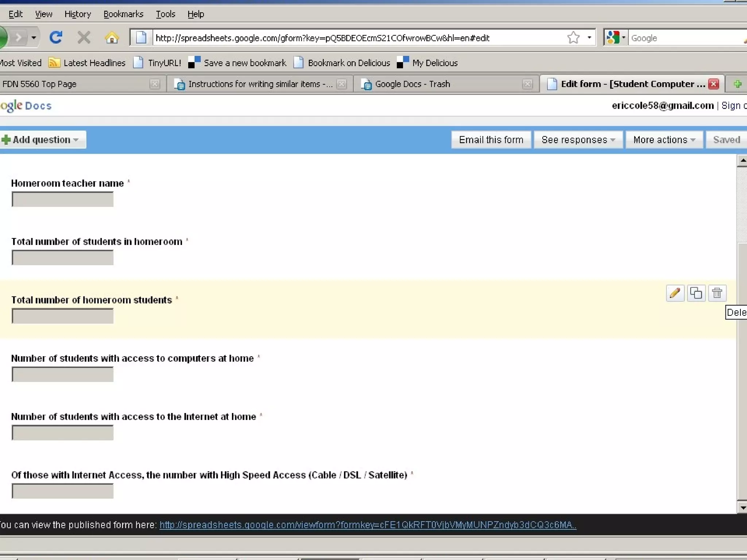
Task: Click the Email this form button
Action: [491, 140]
